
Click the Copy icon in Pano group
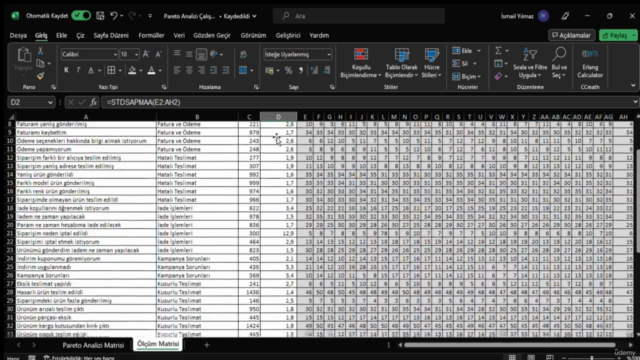(40, 64)
